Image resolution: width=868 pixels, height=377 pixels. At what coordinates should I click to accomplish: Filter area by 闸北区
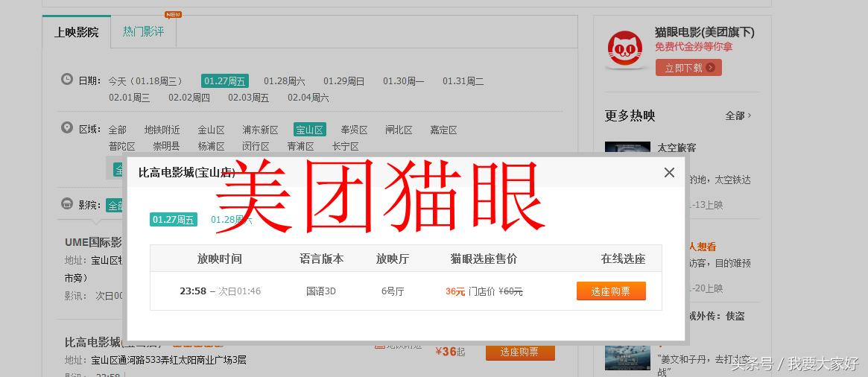[399, 130]
